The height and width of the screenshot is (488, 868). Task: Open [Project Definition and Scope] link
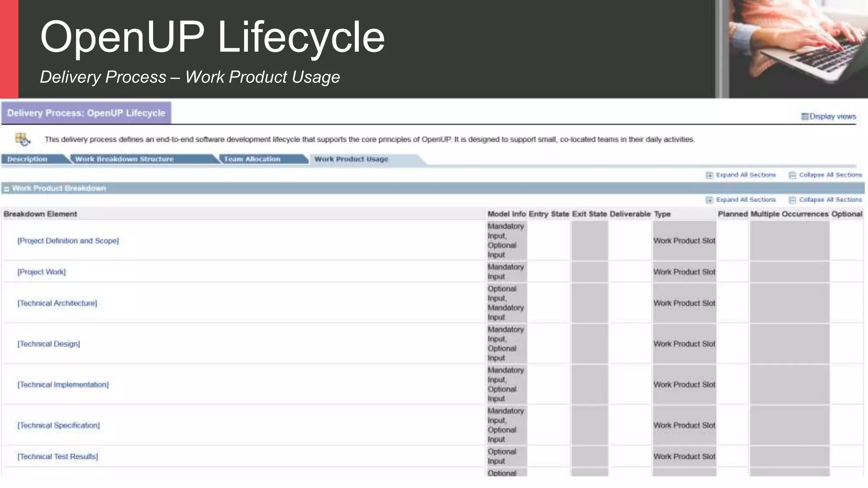click(x=68, y=241)
